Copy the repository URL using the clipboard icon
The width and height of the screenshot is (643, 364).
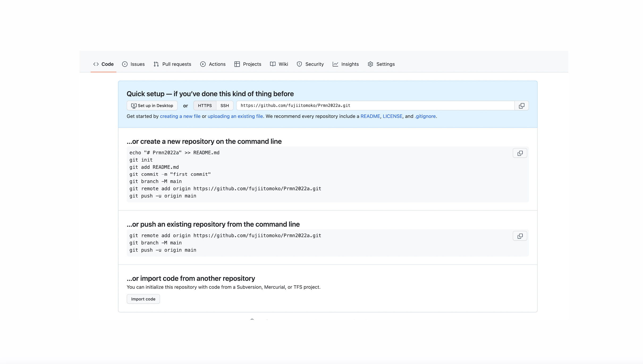(x=521, y=105)
